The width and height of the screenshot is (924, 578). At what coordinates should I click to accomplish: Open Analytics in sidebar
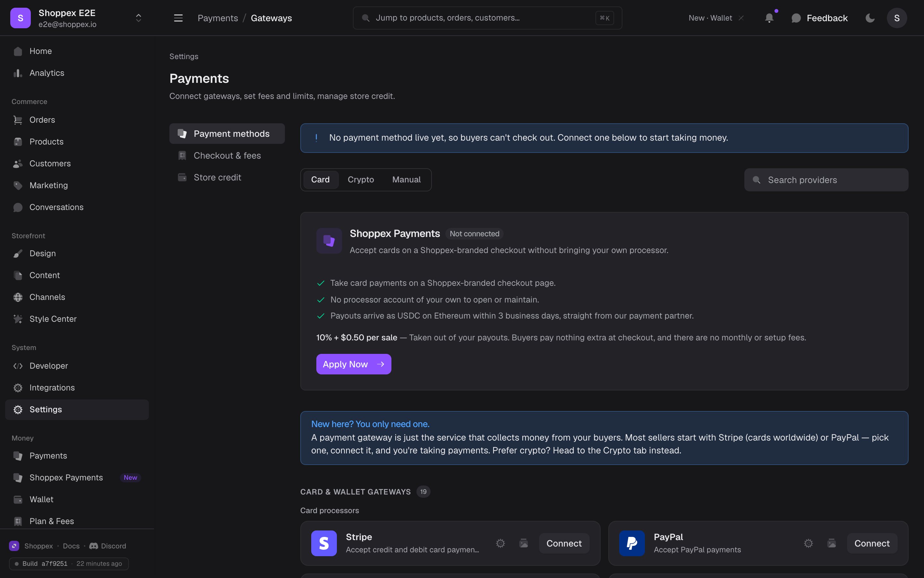point(77,73)
